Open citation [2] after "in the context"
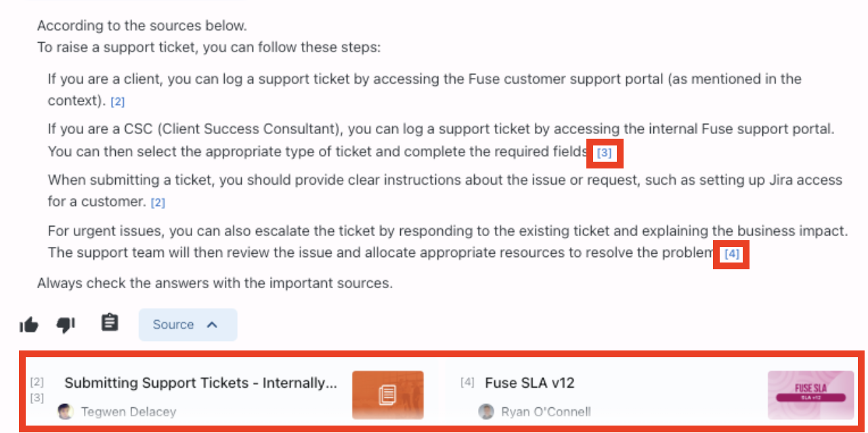 [118, 102]
